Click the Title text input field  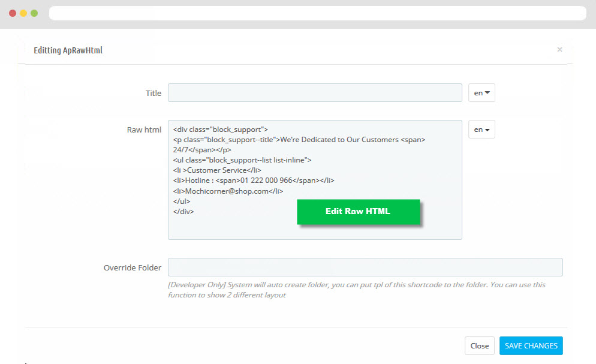pyautogui.click(x=315, y=93)
